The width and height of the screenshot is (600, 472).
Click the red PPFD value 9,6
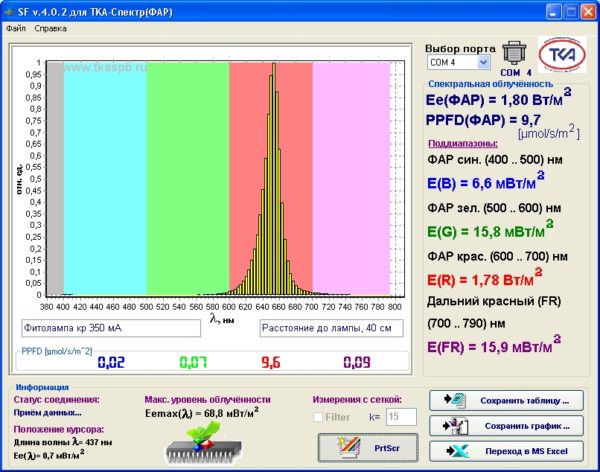[271, 362]
